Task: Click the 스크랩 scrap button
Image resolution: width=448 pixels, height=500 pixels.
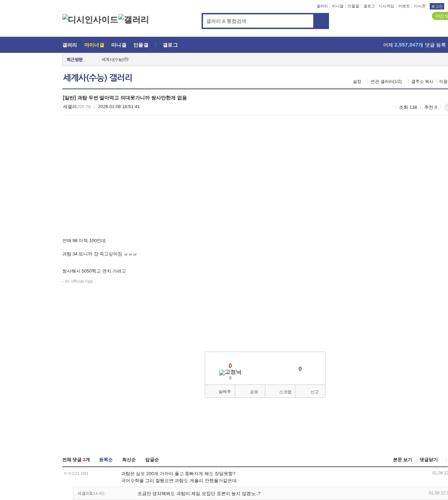Action: tap(285, 392)
